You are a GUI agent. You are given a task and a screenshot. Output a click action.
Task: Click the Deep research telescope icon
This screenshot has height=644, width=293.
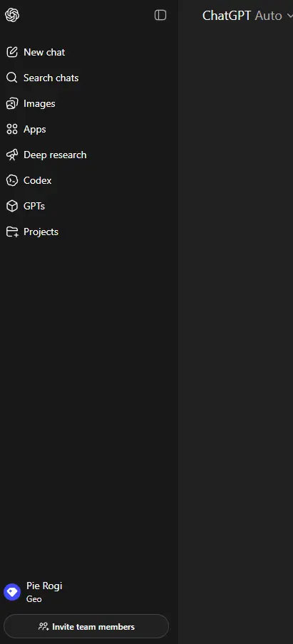[x=12, y=155]
